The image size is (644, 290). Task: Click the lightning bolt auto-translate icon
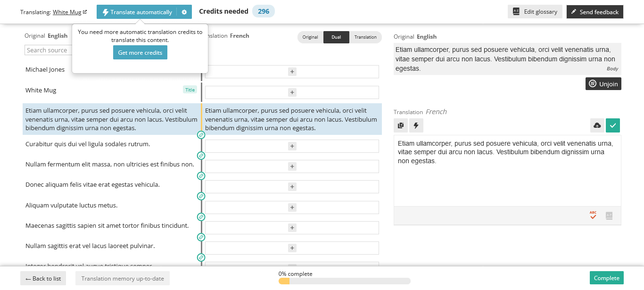coord(416,125)
